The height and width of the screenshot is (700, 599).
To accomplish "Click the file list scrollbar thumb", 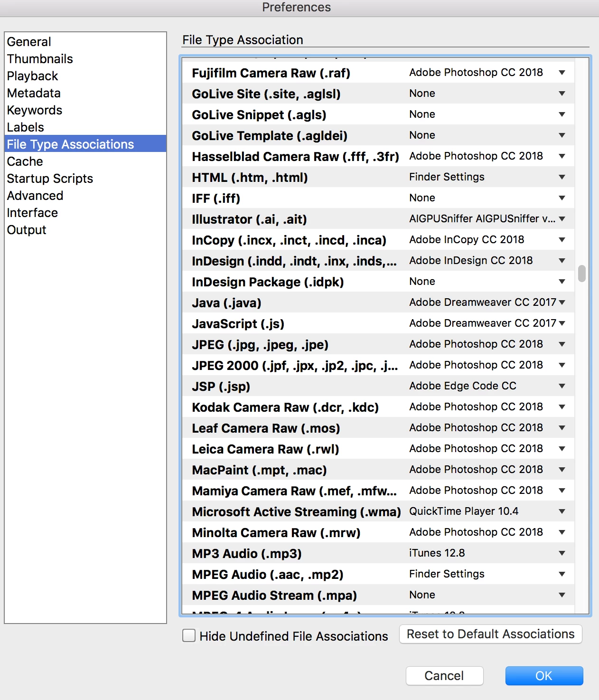I will point(582,274).
